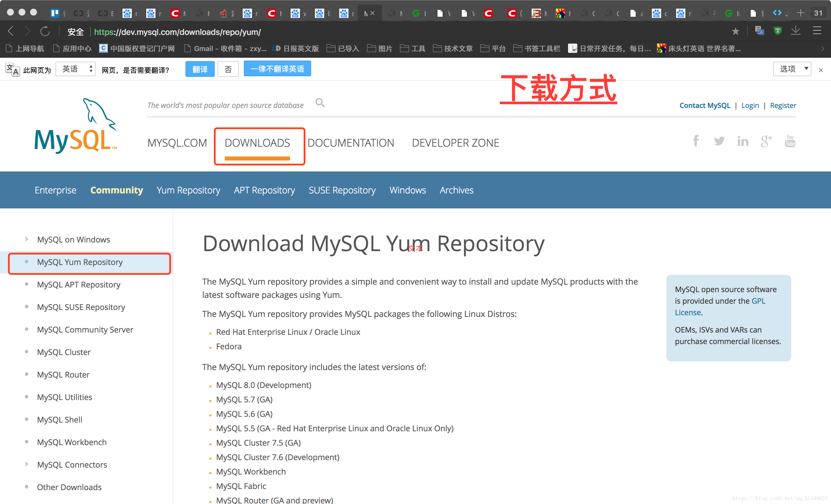Click the Contact MySQL link
Image resolution: width=831 pixels, height=504 pixels.
(705, 105)
